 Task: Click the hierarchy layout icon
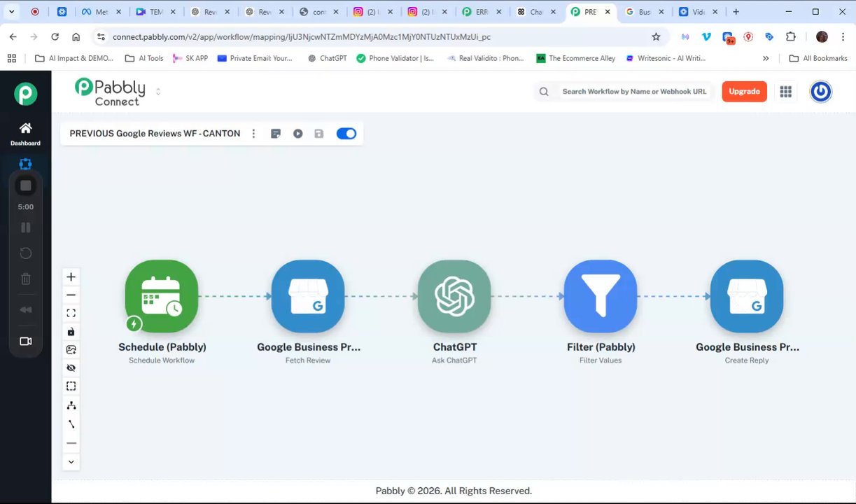point(71,405)
